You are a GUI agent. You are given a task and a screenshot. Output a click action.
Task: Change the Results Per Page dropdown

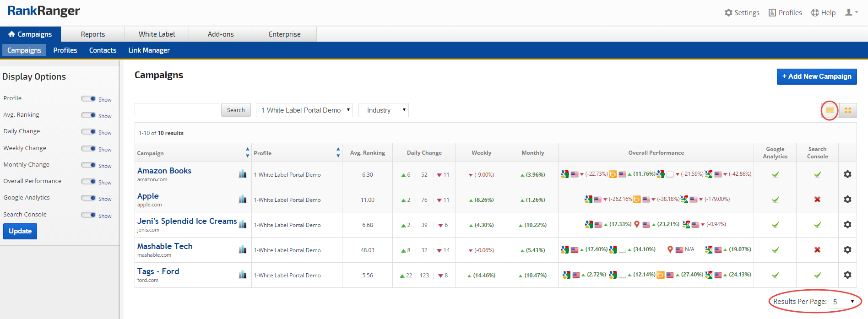843,302
